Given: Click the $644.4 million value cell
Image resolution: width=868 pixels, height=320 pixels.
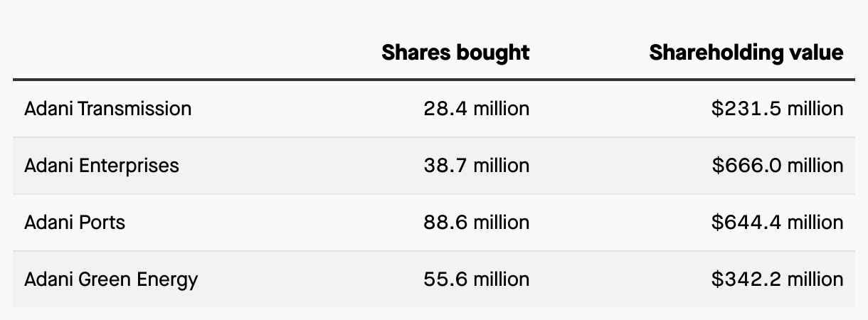Looking at the screenshot, I should (x=777, y=223).
